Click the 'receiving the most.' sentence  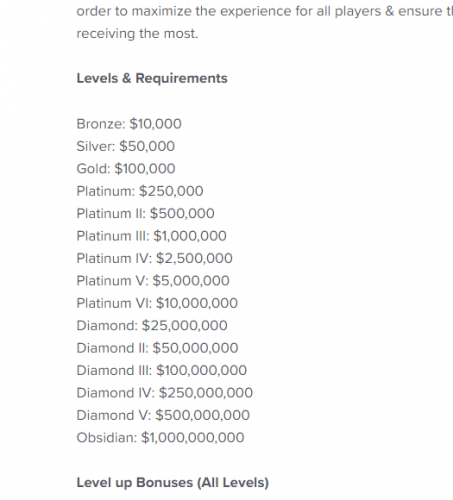tap(137, 34)
